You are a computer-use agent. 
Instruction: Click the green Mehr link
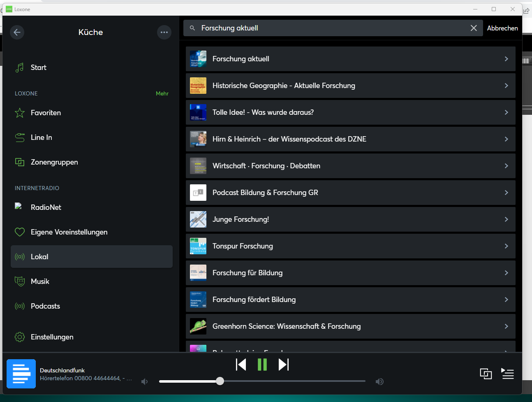click(162, 93)
